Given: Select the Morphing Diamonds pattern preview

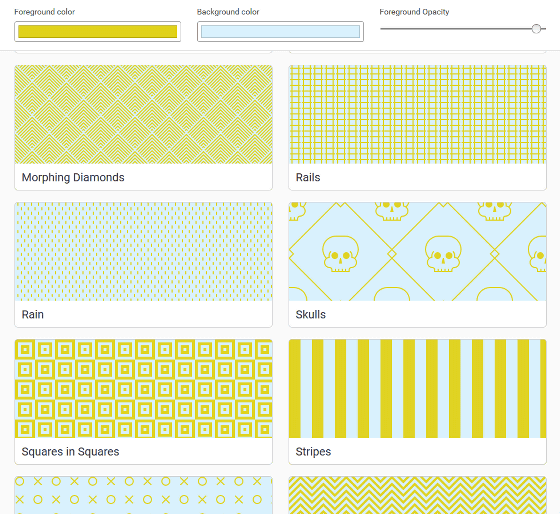Looking at the screenshot, I should click(x=144, y=115).
